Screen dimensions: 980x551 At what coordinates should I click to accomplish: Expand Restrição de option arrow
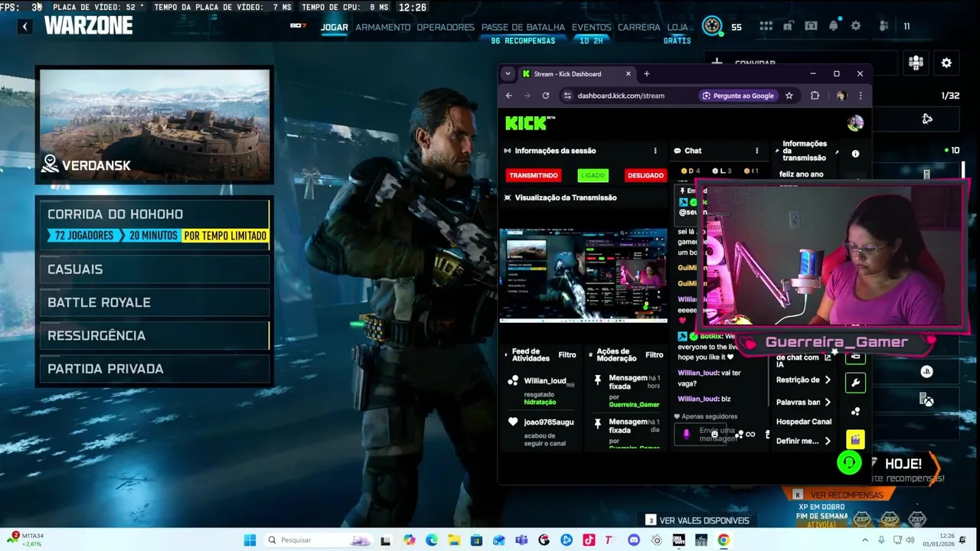828,380
